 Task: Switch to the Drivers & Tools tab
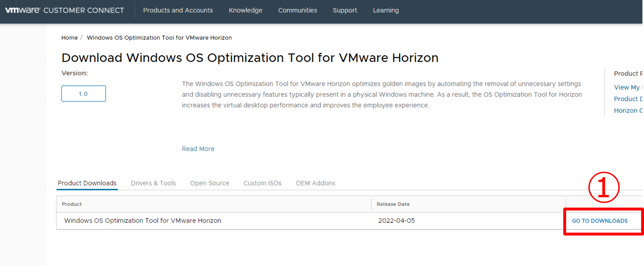(153, 183)
